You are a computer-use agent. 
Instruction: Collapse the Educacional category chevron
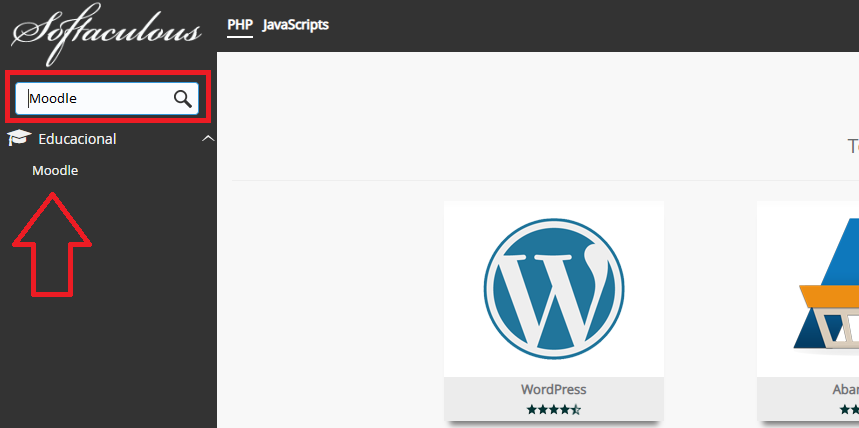pyautogui.click(x=208, y=139)
